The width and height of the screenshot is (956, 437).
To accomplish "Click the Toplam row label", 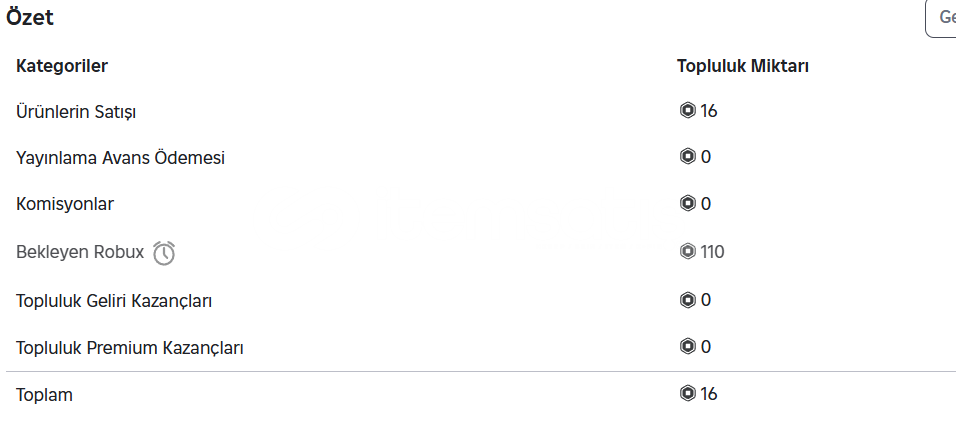I will pos(44,395).
